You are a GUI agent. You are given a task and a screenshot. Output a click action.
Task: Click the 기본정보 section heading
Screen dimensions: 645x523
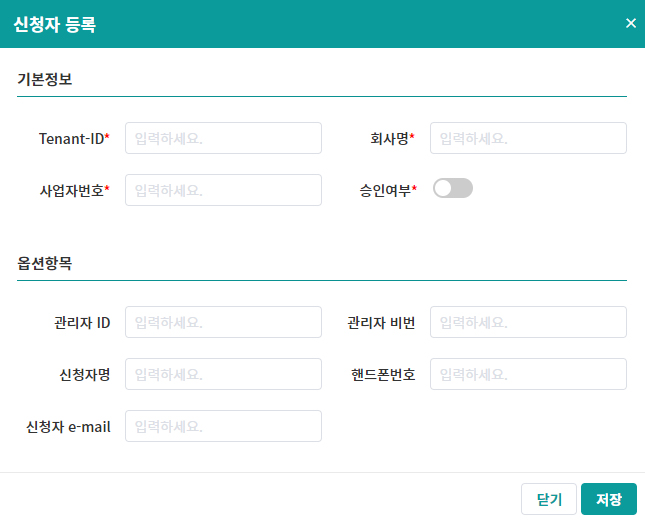[45, 79]
